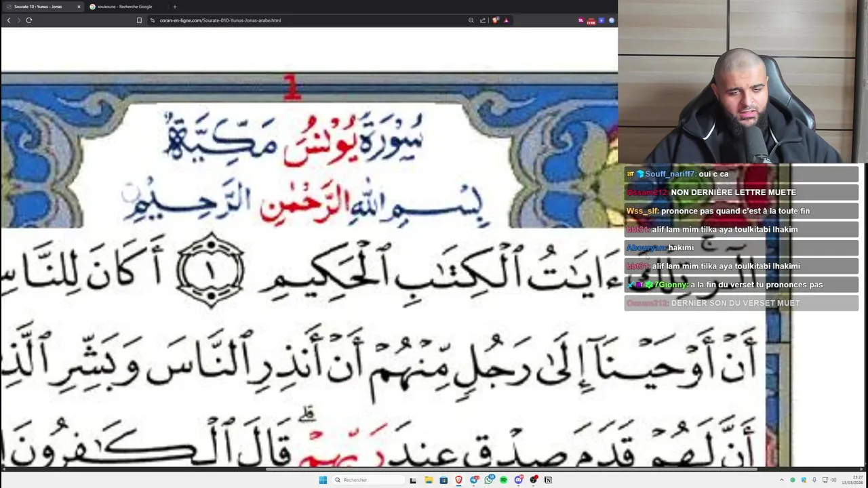The image size is (868, 488).
Task: Open clock and date showing 23:27
Action: coord(852,480)
